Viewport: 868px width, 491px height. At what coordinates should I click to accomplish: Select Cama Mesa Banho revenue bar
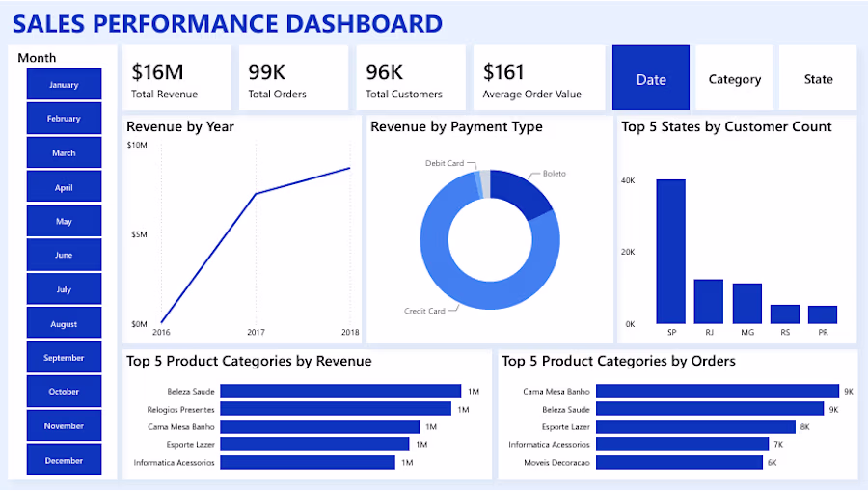coord(320,426)
